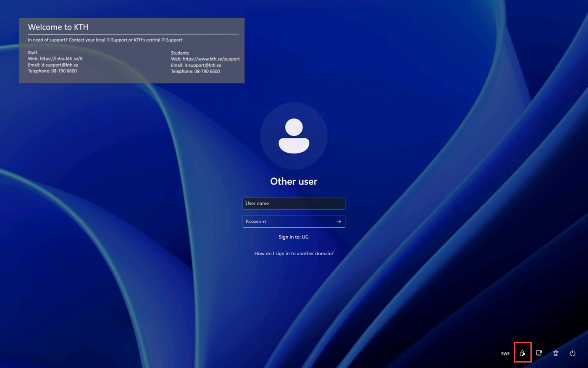The image size is (588, 368).
Task: Select the Staff telephone 08-790 6600
Action: (64, 71)
